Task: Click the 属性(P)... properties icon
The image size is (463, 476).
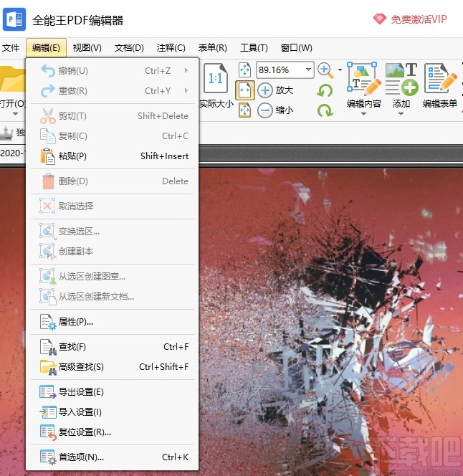Action: click(48, 322)
